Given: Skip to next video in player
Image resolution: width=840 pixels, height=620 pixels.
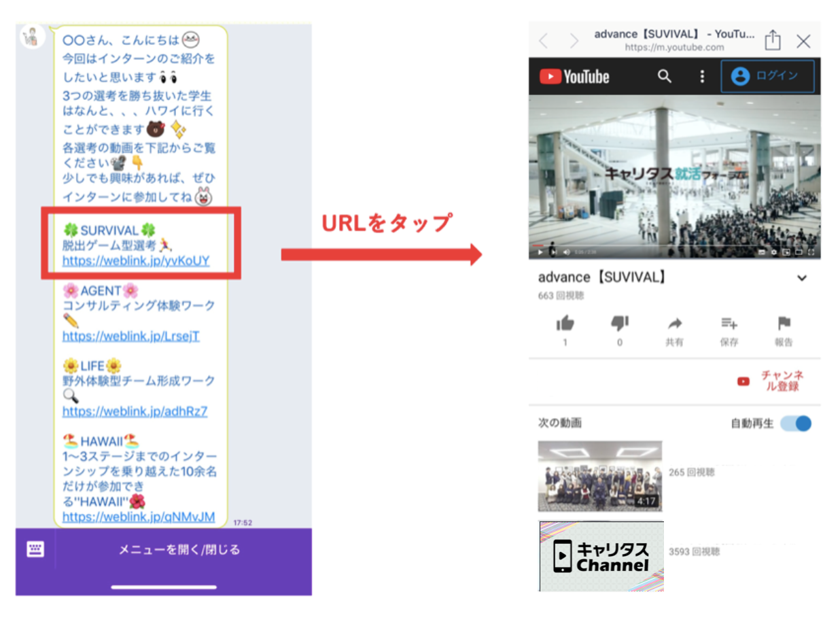Looking at the screenshot, I should coord(554,252).
